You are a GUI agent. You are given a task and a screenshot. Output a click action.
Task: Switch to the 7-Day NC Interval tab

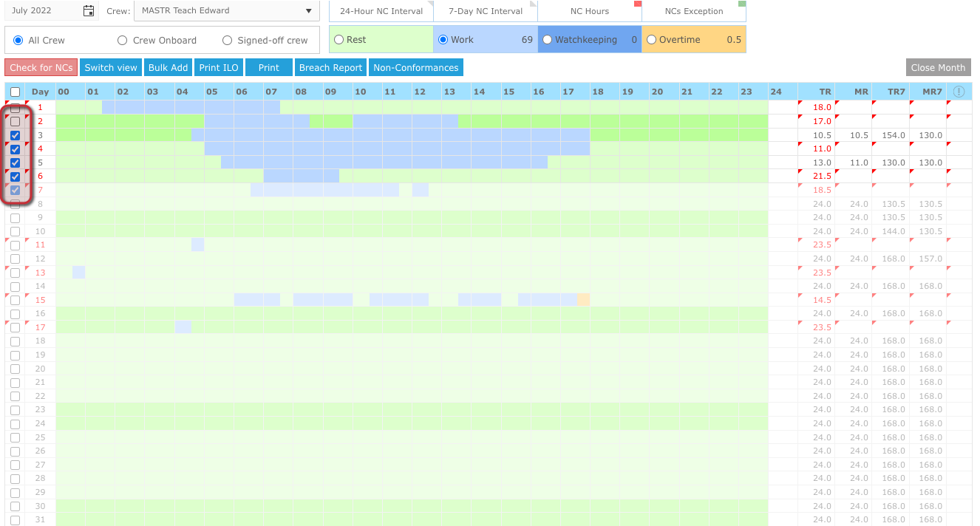click(486, 11)
